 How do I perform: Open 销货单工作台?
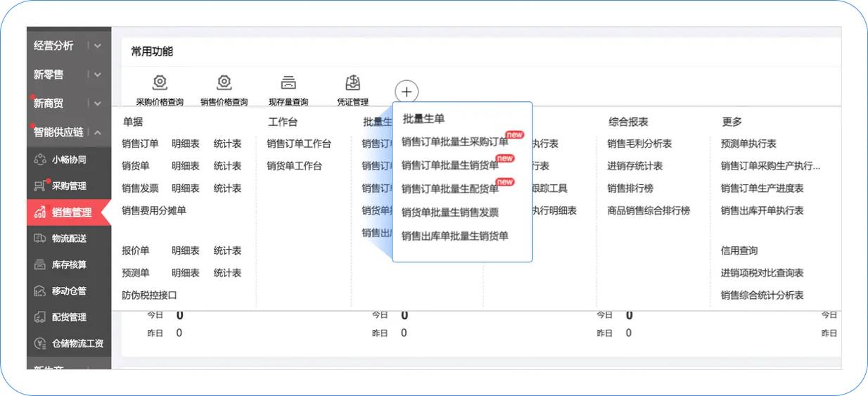point(294,166)
